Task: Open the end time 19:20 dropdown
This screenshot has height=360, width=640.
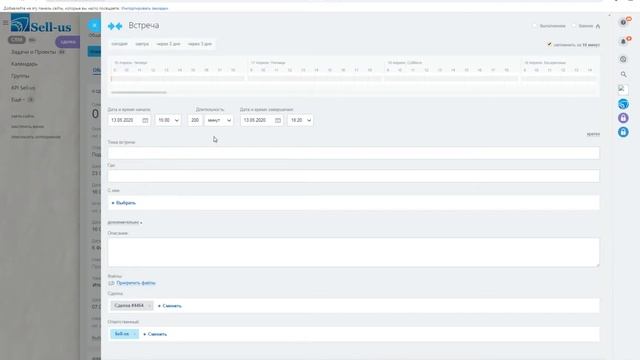Action: (x=300, y=120)
